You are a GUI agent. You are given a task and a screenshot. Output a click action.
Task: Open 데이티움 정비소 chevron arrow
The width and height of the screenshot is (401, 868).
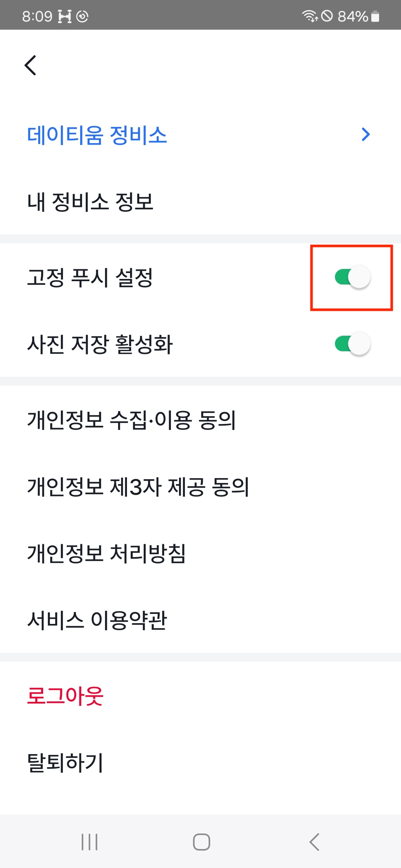point(366,134)
